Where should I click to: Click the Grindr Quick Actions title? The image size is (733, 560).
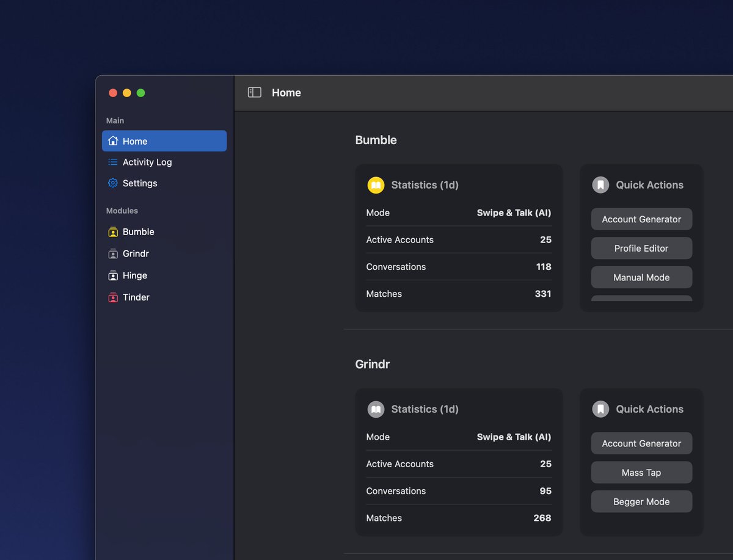[x=649, y=409]
